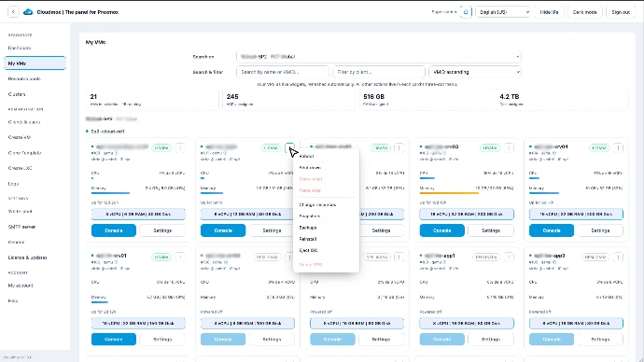
Task: Click the Cloudmox cloud logo
Action: 28,12
